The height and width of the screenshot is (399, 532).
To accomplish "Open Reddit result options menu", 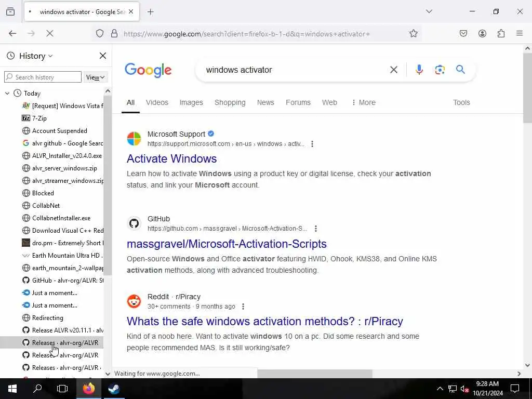I will click(x=243, y=307).
